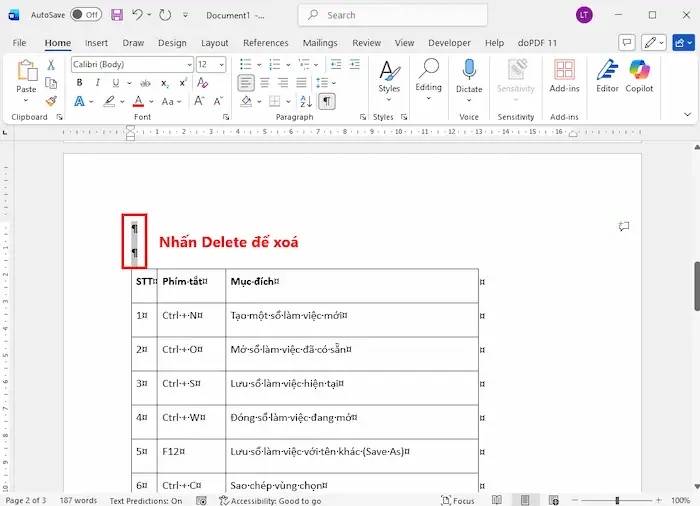Save the document with disk icon
Viewport: 700px width, 506px height.
pyautogui.click(x=117, y=15)
